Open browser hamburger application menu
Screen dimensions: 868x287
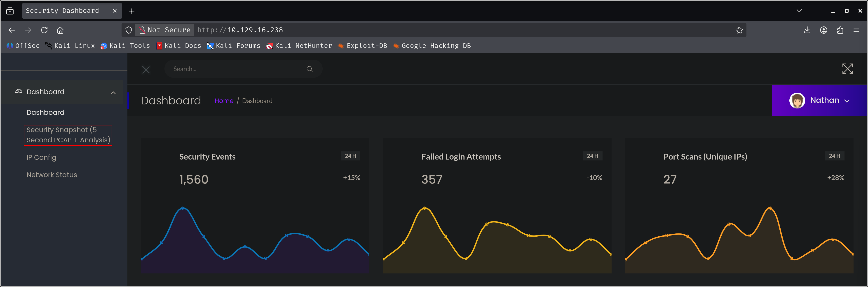click(856, 30)
